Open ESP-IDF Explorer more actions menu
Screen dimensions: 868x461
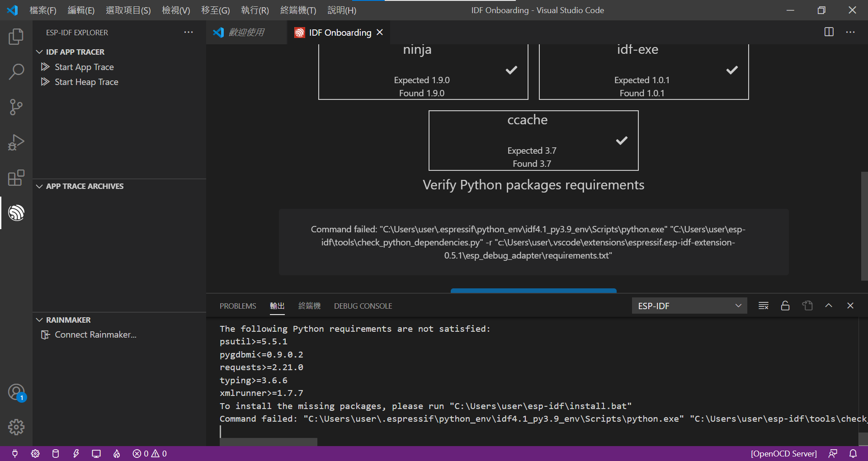[189, 32]
